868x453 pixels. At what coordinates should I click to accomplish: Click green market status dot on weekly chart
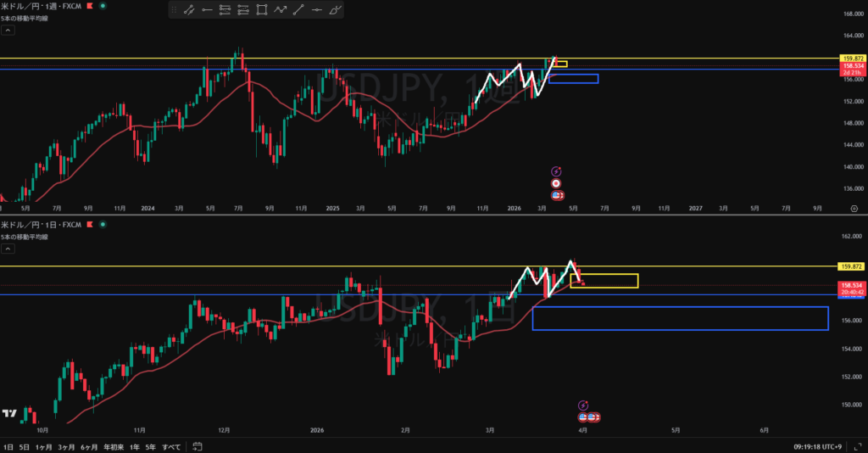point(103,6)
